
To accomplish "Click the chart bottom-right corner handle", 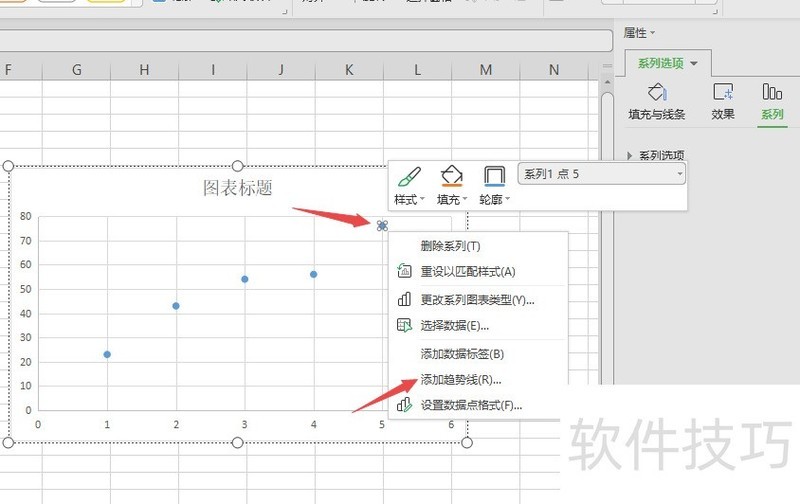I will 467,443.
